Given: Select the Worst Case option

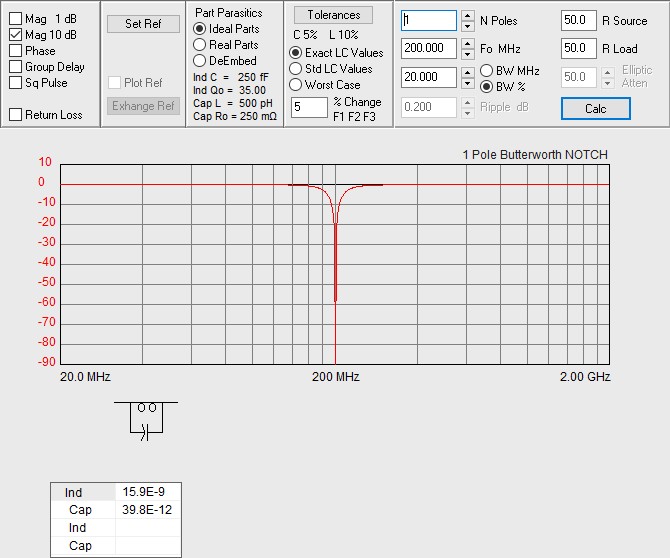Looking at the screenshot, I should click(x=296, y=85).
